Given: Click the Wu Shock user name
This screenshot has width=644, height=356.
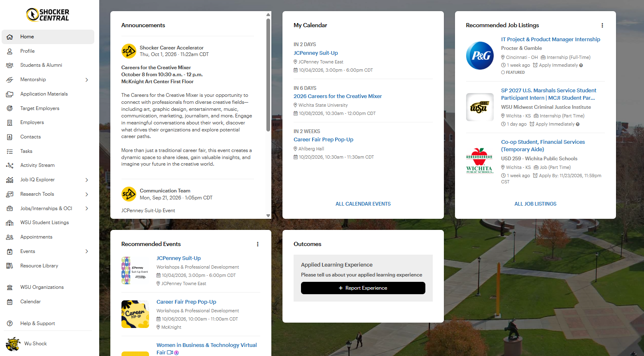Looking at the screenshot, I should 35,344.
